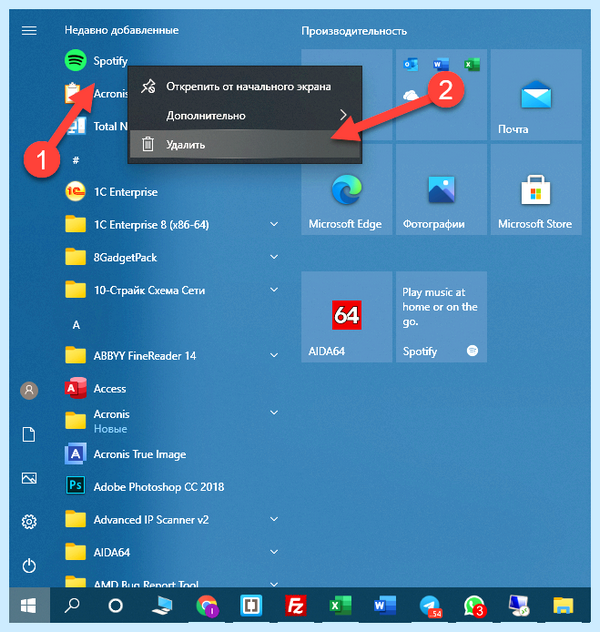Open the Total N… recently added item

pos(96,126)
